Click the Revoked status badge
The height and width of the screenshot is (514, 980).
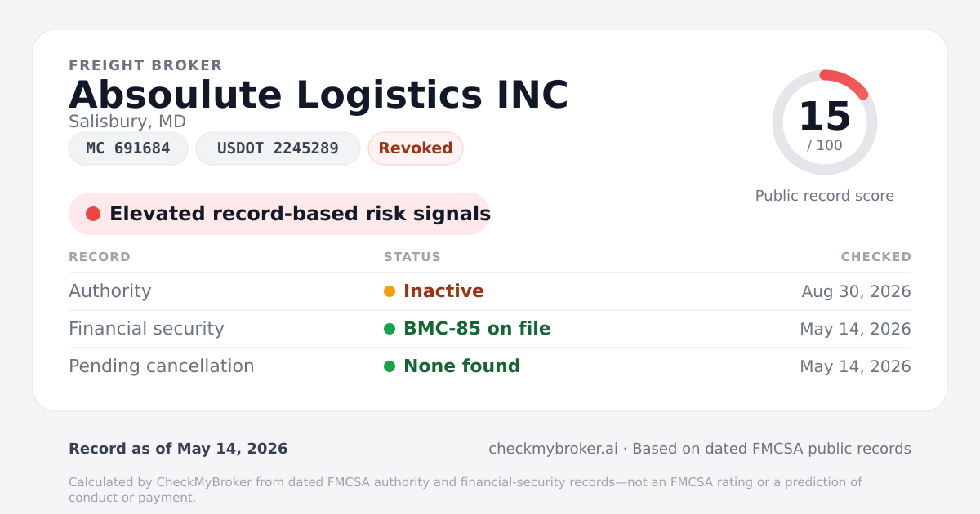coord(416,148)
